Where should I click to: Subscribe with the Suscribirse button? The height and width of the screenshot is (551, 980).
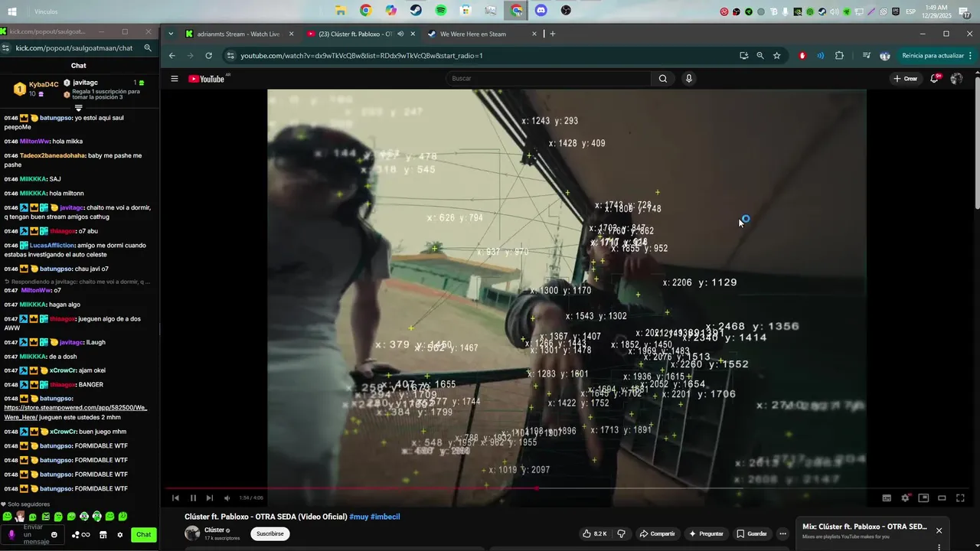269,533
